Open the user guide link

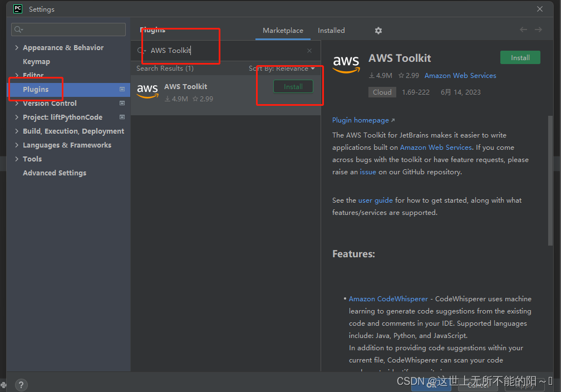(x=375, y=200)
